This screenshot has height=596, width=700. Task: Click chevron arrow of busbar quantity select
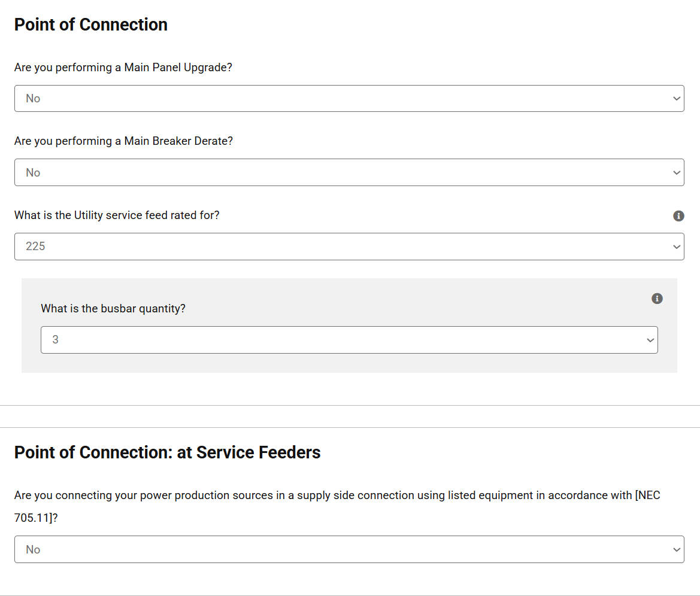tap(650, 340)
